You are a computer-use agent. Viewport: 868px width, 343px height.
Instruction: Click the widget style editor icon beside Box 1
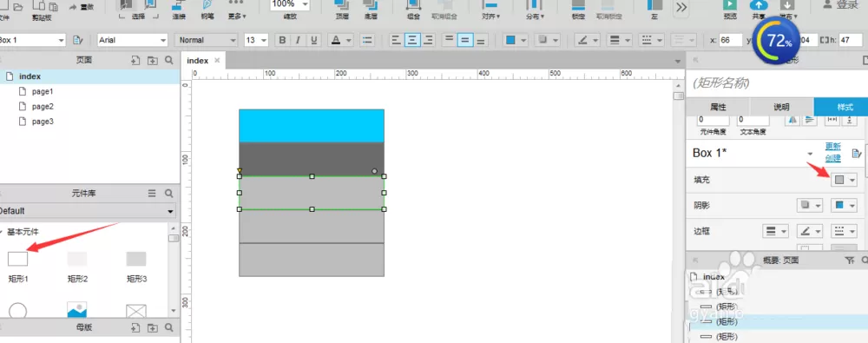(77, 40)
